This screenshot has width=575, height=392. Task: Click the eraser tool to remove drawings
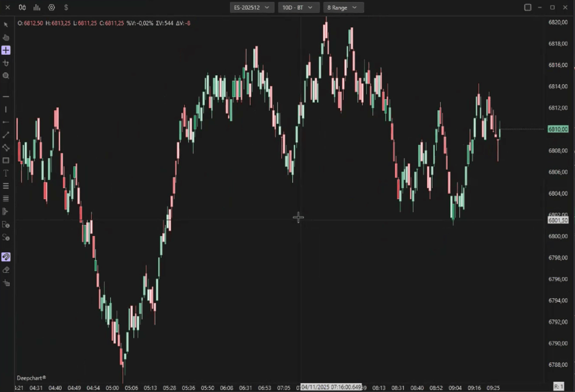click(6, 270)
